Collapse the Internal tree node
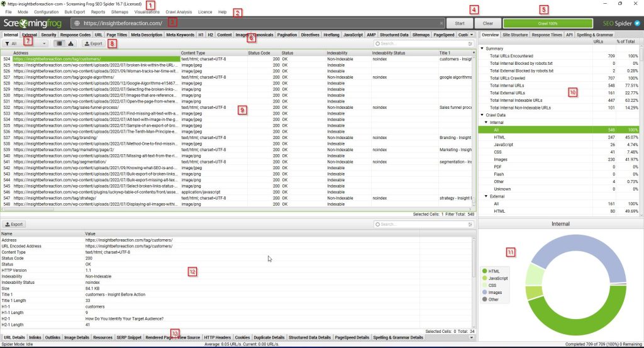644x348 pixels. 486,123
